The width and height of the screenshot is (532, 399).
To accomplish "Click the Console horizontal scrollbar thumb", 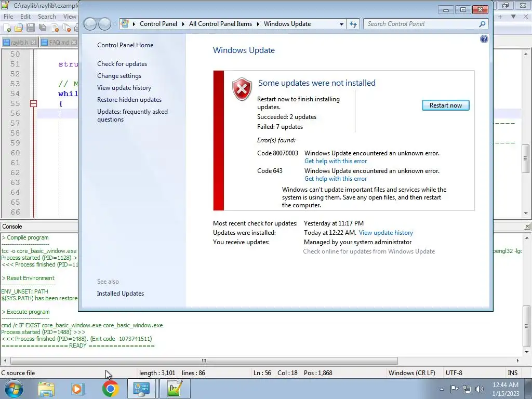I will 204,361.
